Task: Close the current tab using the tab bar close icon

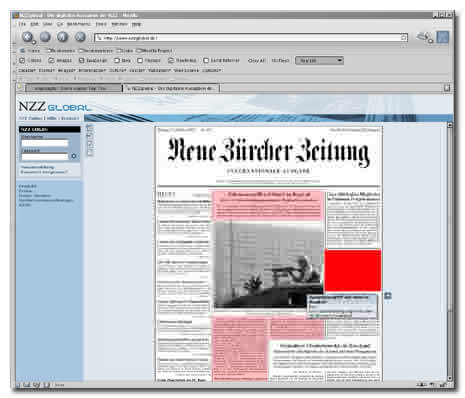Action: tap(447, 88)
